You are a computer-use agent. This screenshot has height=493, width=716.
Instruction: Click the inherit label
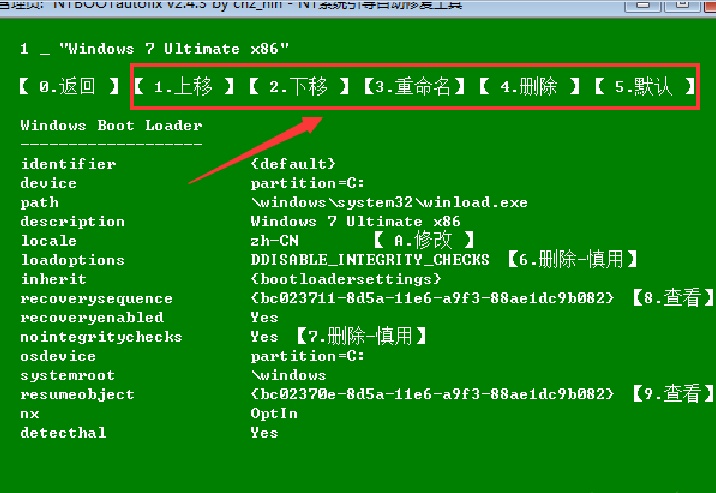pyautogui.click(x=53, y=279)
